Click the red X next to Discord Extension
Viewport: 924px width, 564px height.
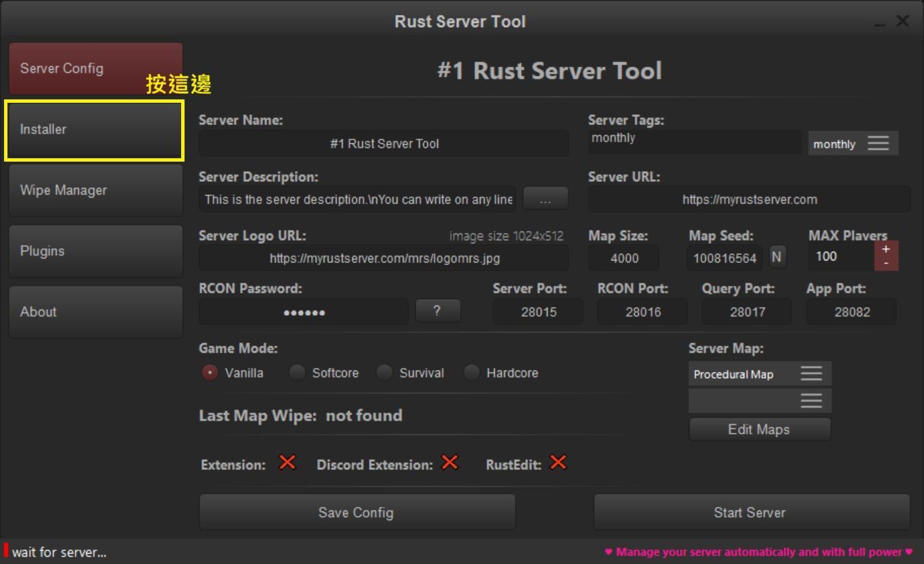pyautogui.click(x=448, y=463)
